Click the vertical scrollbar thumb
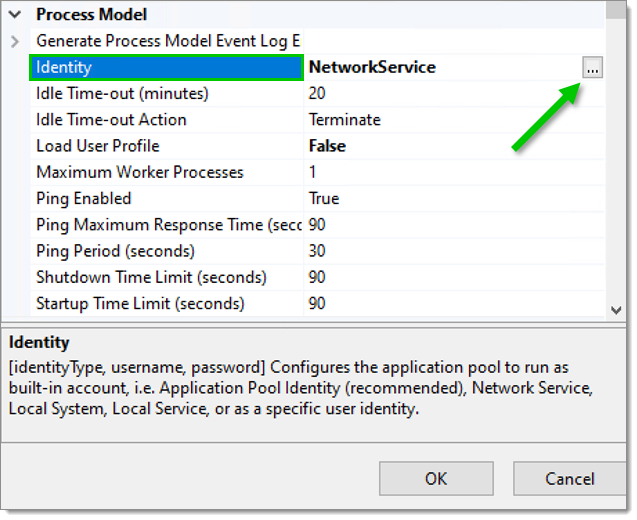637x520 pixels. click(616, 10)
